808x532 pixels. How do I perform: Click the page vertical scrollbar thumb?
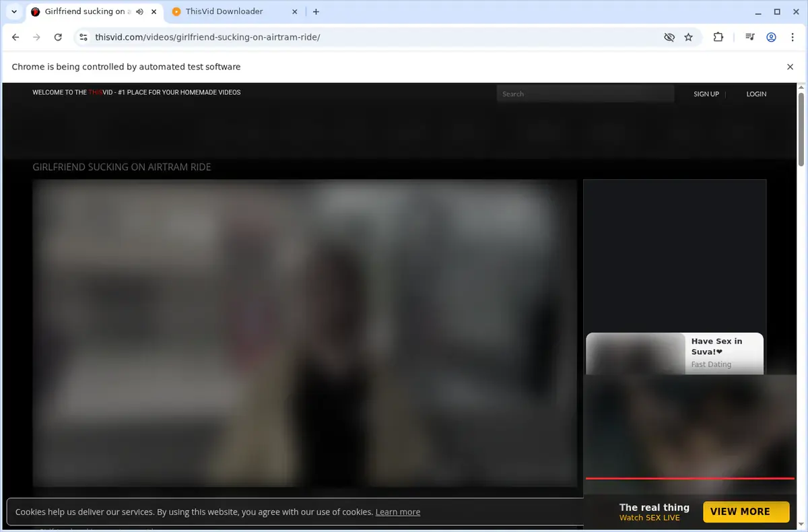pos(801,129)
